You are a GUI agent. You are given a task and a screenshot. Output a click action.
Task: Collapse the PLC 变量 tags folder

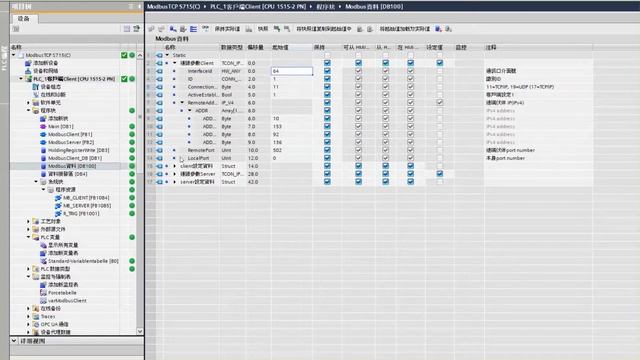29,237
